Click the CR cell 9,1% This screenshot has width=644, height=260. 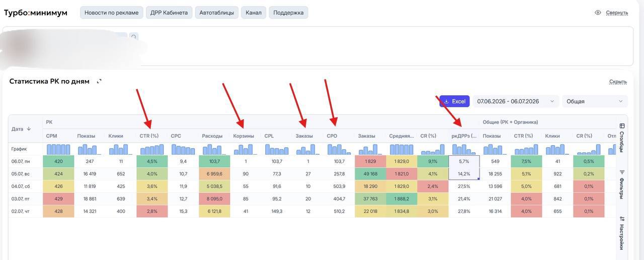pos(433,161)
